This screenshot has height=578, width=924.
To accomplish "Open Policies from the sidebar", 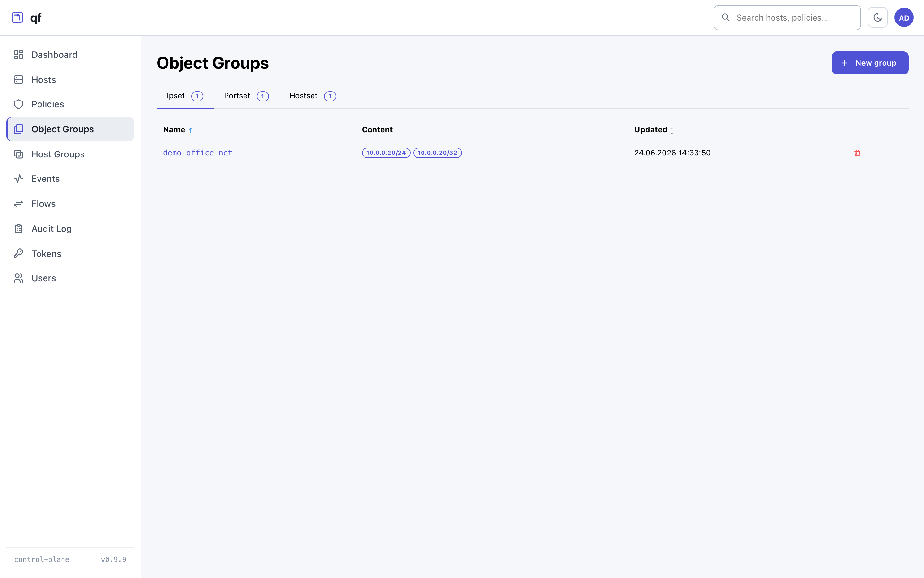I will pyautogui.click(x=70, y=104).
